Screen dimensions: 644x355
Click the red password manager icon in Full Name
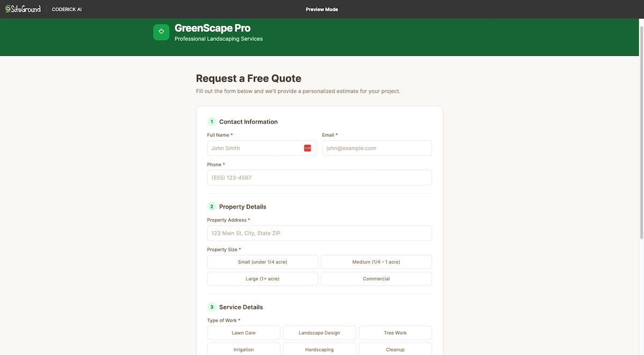coord(308,148)
